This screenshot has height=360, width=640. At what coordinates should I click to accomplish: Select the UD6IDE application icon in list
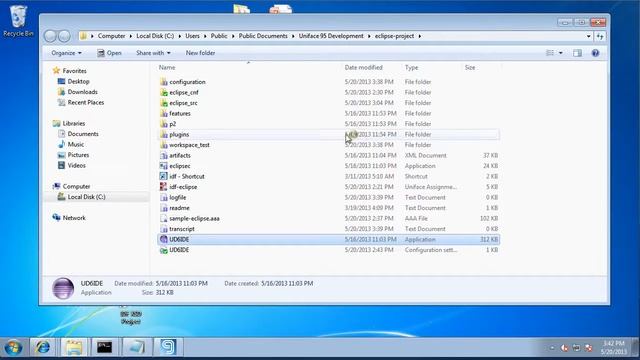pyautogui.click(x=164, y=239)
